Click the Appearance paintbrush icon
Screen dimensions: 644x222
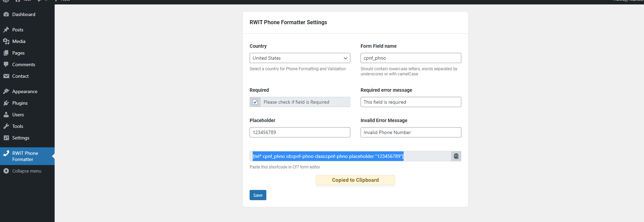tap(6, 91)
